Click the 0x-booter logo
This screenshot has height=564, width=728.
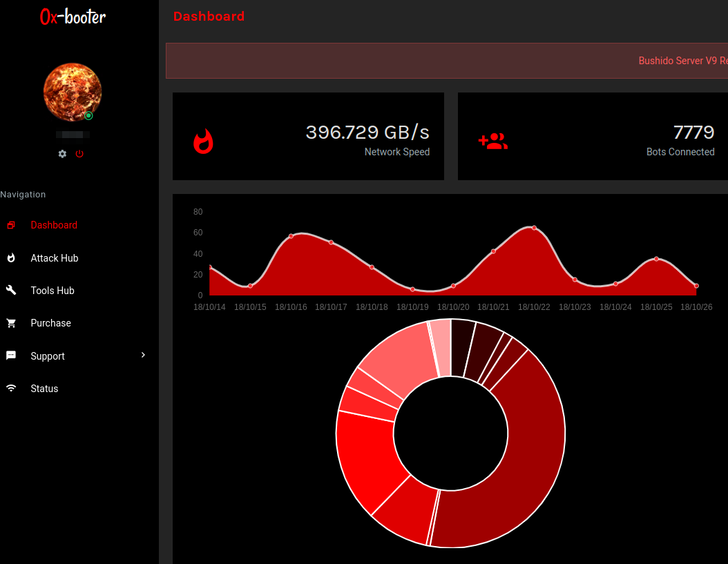[x=73, y=17]
